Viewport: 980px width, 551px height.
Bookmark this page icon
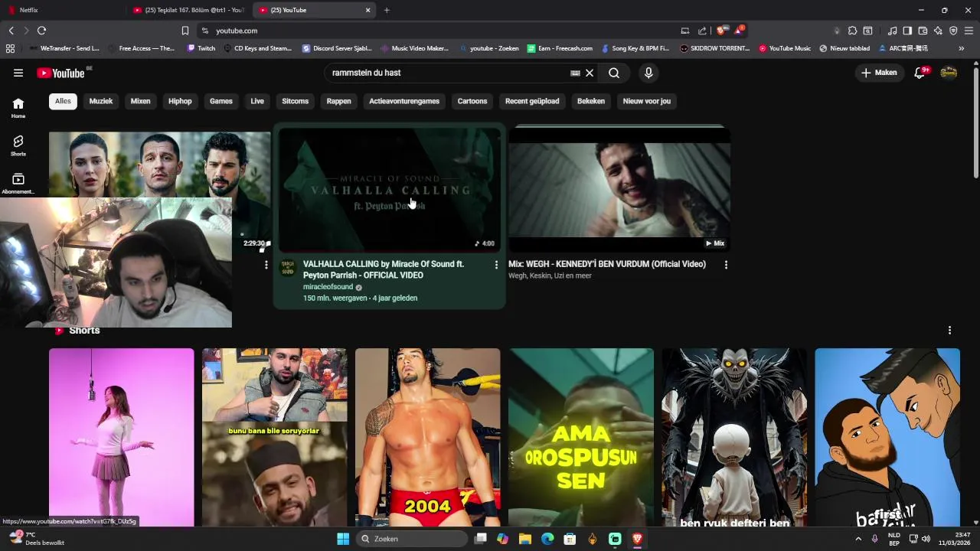185,31
